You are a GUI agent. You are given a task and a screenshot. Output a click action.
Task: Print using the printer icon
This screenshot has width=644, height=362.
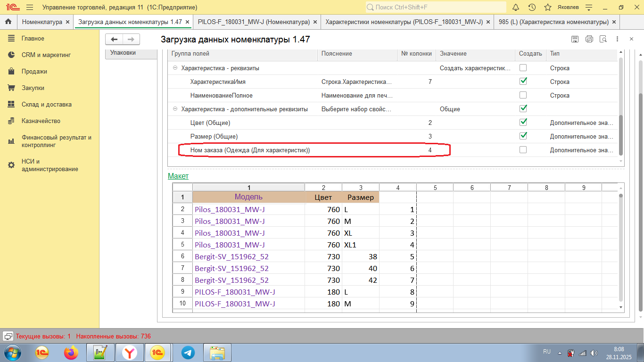pyautogui.click(x=589, y=39)
